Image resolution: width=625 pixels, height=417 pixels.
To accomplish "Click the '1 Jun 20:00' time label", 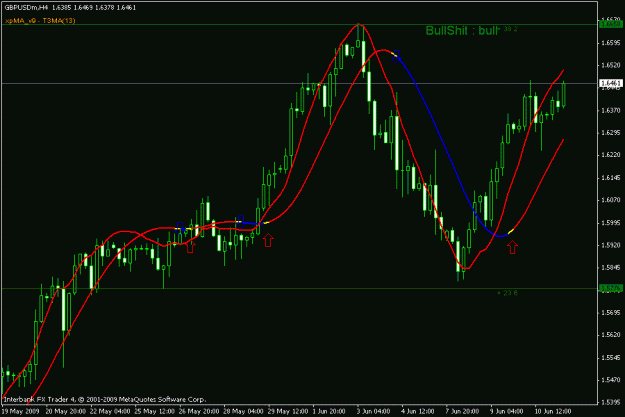I will coord(329,411).
